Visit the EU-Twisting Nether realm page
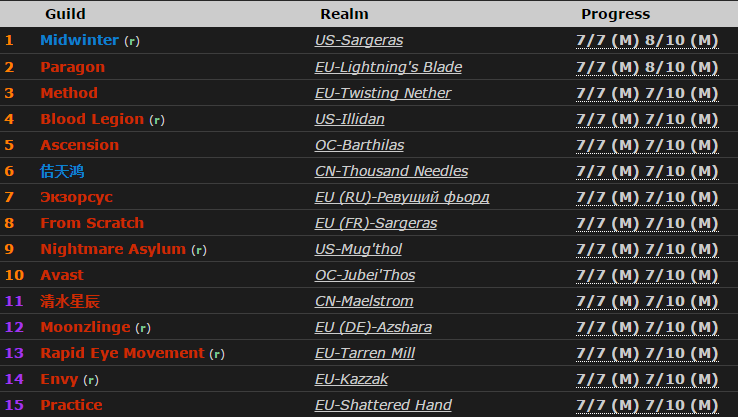 coord(382,93)
